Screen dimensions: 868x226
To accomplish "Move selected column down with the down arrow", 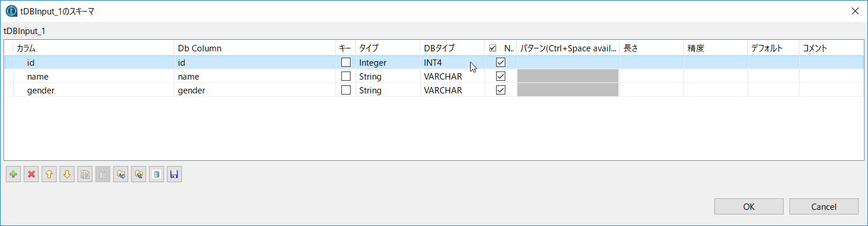I will [x=67, y=174].
